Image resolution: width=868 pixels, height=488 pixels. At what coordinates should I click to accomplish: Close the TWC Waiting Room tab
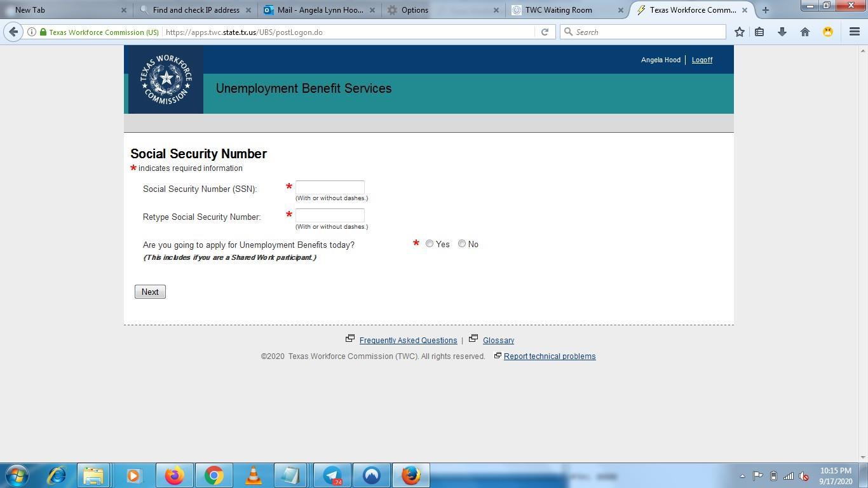point(621,10)
